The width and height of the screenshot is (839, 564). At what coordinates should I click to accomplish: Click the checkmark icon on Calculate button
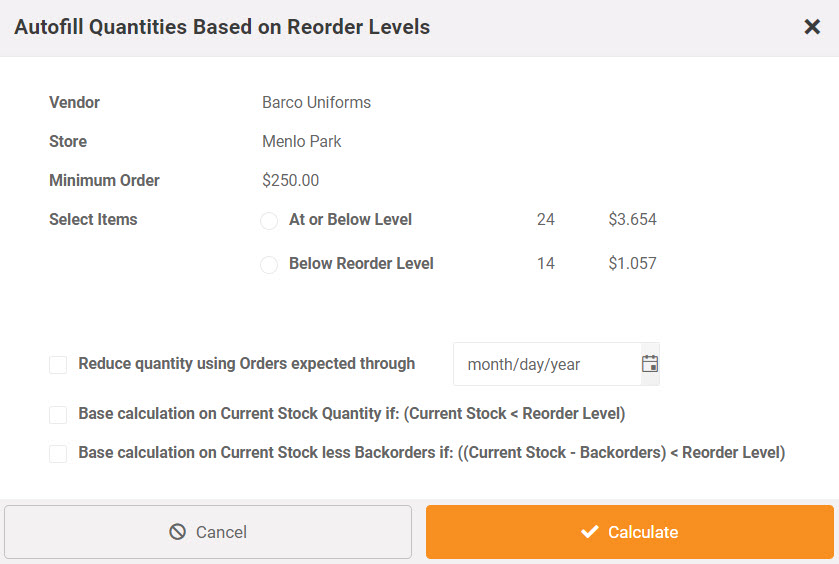point(590,532)
